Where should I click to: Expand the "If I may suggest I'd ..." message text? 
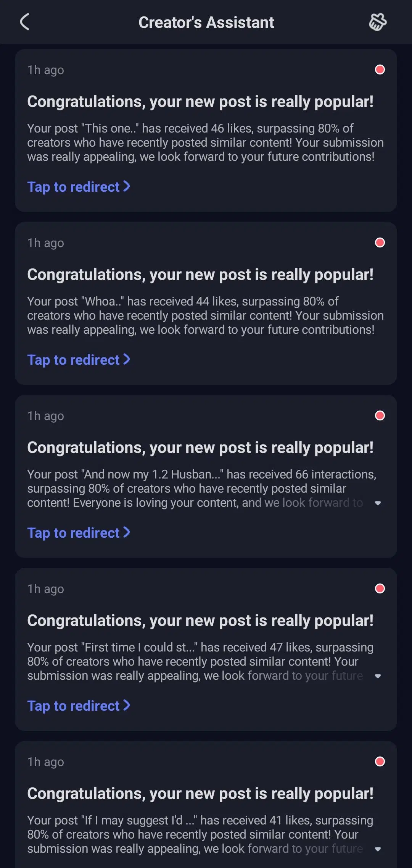tap(378, 849)
